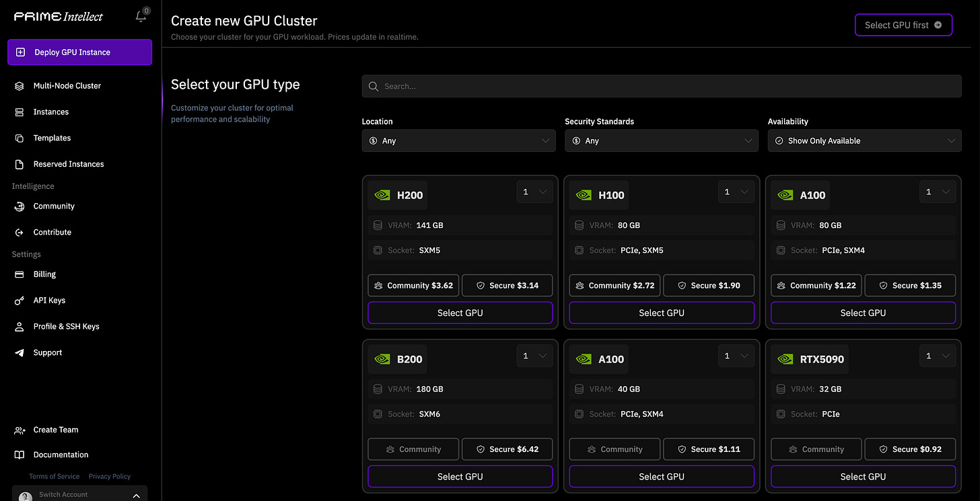Screen dimensions: 980x501
Task: Choose H100 Secure $1.90 pricing
Action: click(709, 285)
